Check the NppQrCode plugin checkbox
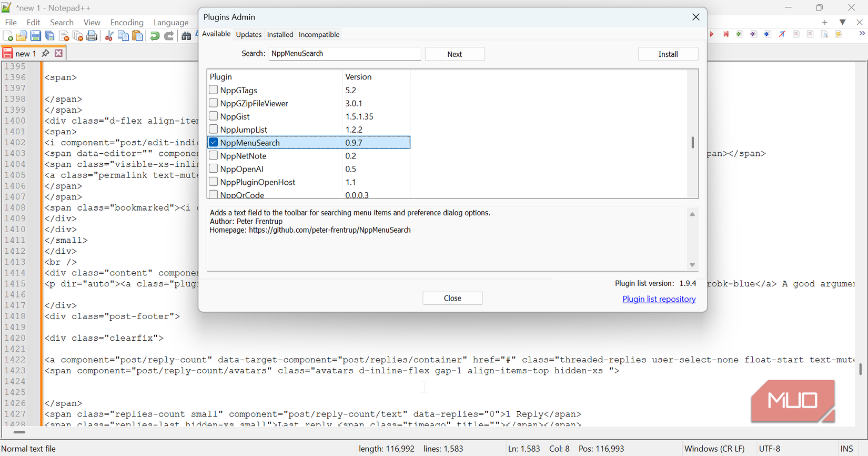 coord(214,194)
